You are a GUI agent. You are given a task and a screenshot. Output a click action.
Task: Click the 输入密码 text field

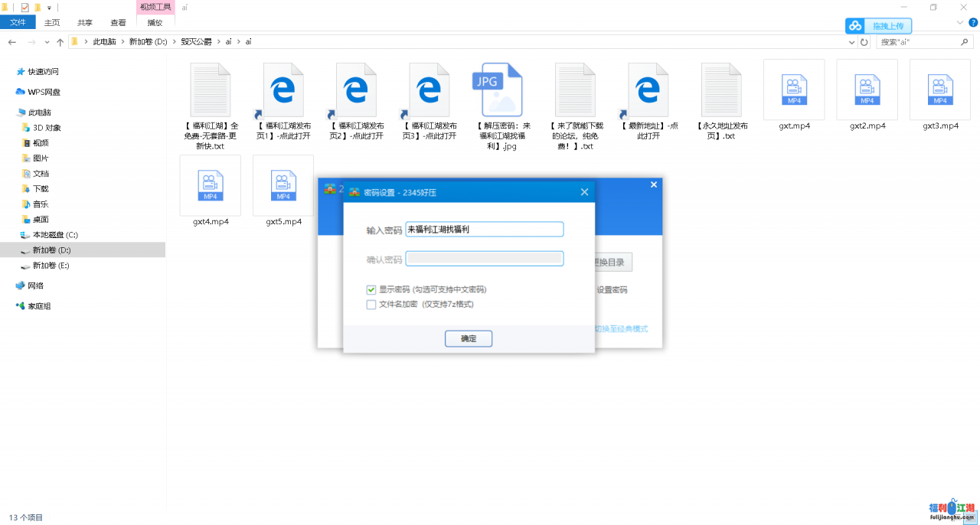484,230
